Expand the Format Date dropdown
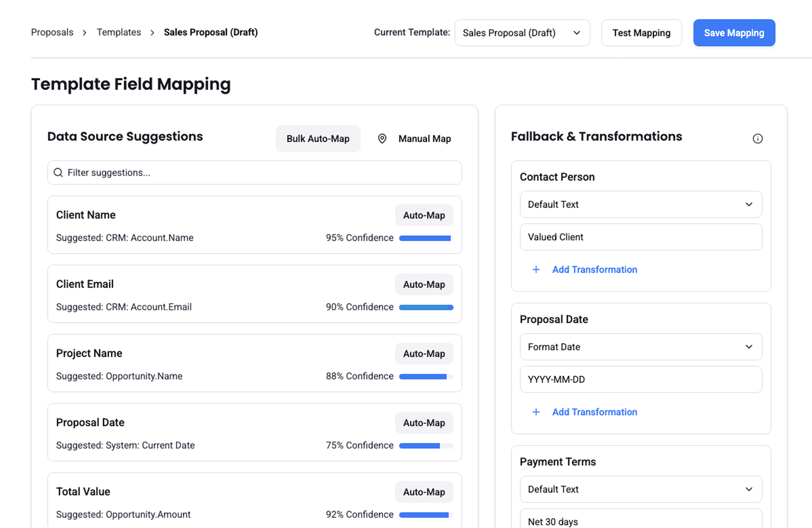 click(640, 347)
